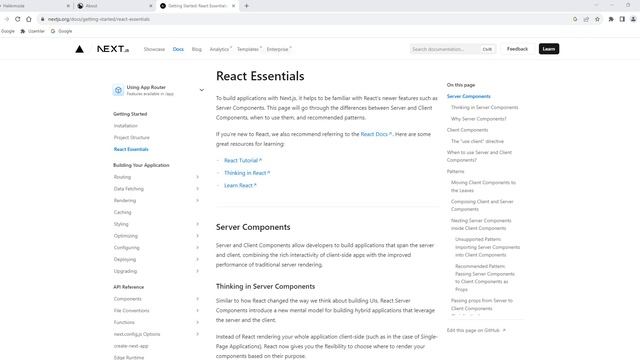
Task: Jump to Composing Client and Server Components
Action: [x=482, y=205]
